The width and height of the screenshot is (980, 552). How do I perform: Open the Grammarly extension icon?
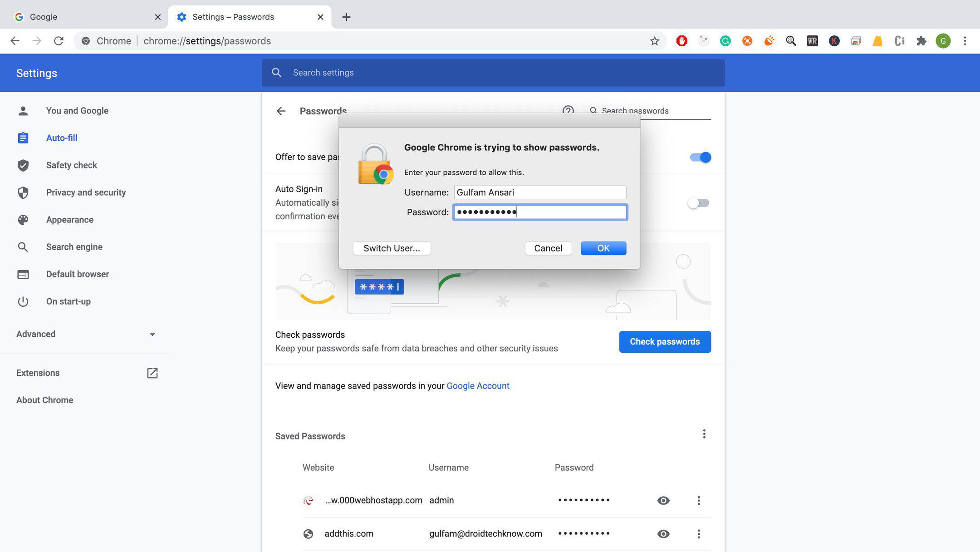[725, 41]
